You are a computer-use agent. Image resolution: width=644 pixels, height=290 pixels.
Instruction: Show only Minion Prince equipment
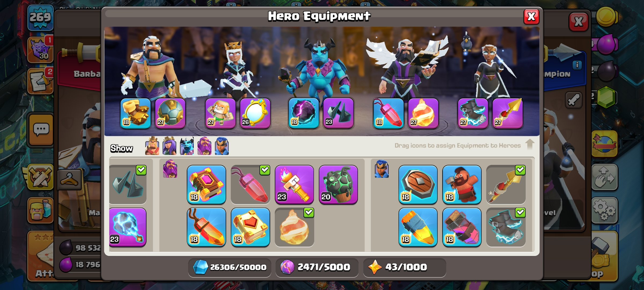click(x=187, y=146)
